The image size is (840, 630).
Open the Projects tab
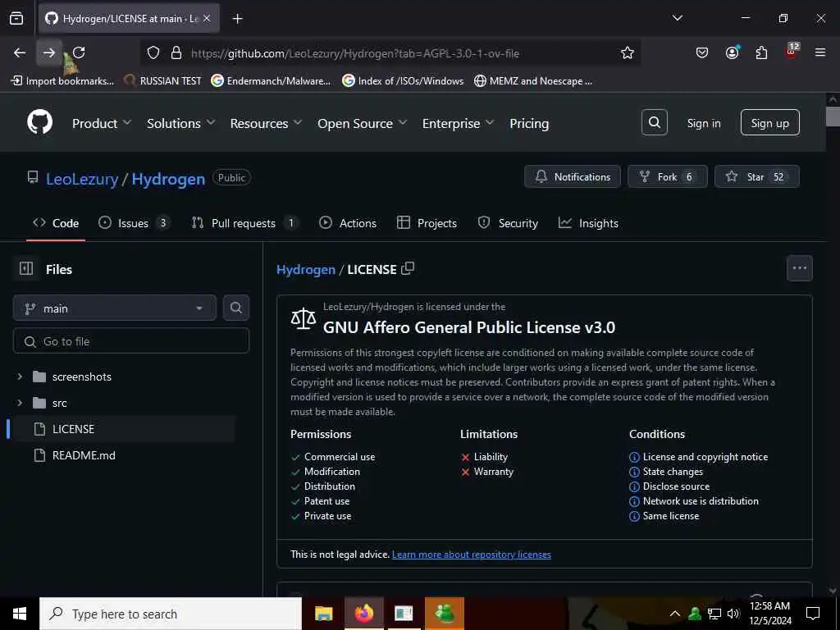(427, 223)
